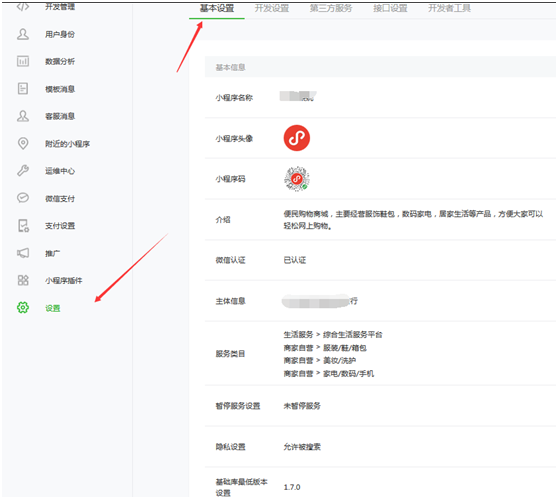This screenshot has height=499, width=558.
Task: Go to 数据分析 in the sidebar
Action: coord(60,62)
